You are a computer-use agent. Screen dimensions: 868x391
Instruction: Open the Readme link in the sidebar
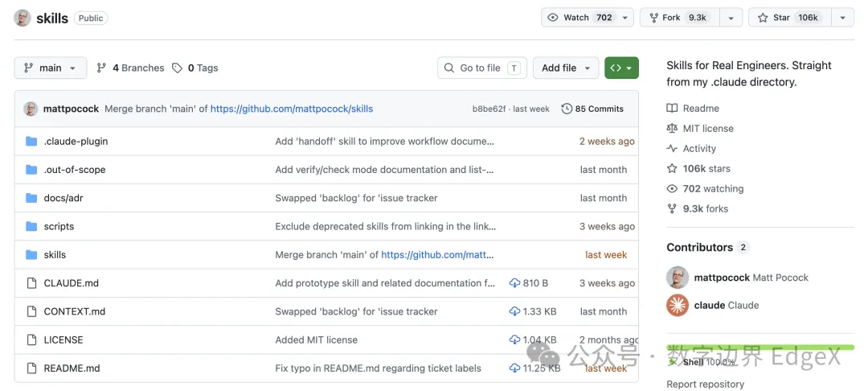(x=693, y=108)
